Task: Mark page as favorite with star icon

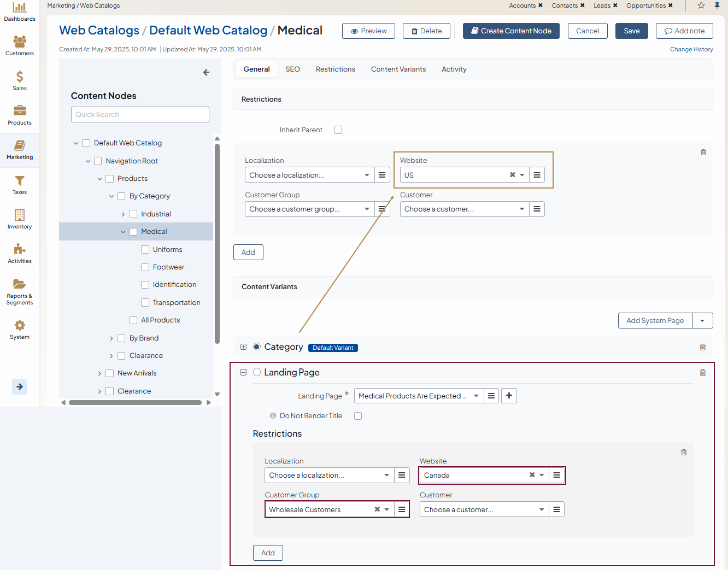Action: point(701,5)
